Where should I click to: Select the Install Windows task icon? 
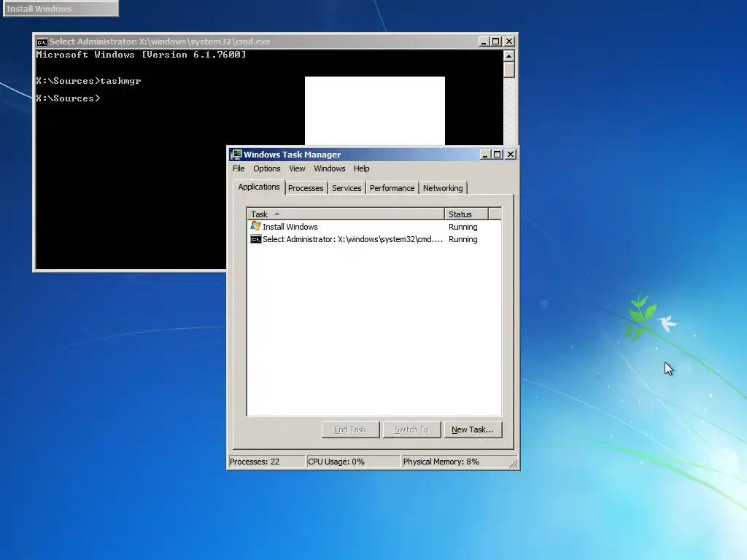[256, 226]
